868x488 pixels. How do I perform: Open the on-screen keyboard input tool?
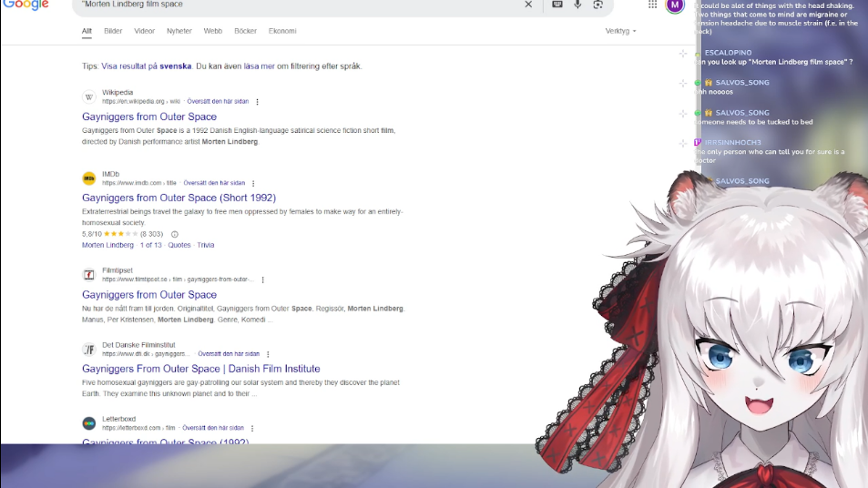pyautogui.click(x=557, y=5)
